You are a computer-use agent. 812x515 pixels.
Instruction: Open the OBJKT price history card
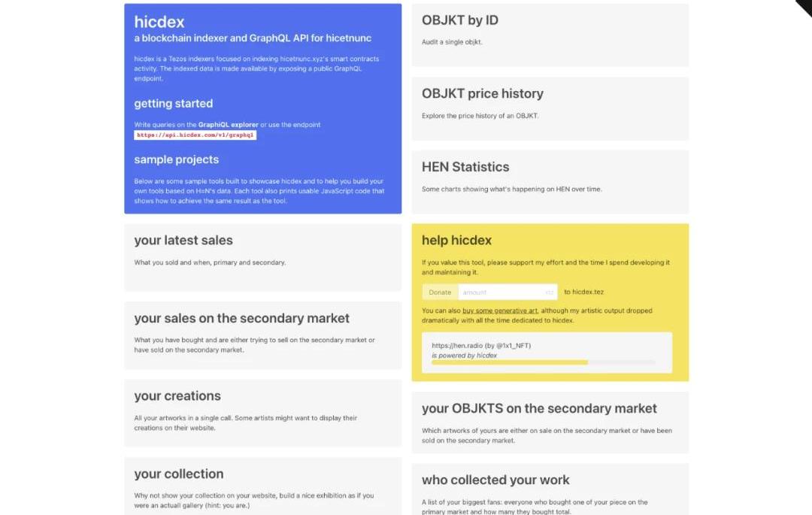[550, 109]
